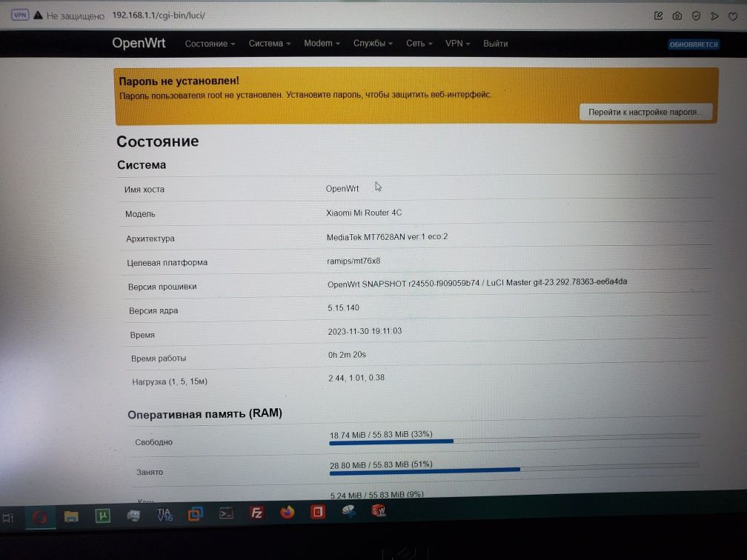Launch uTorrent from the taskbar
747x560 pixels.
click(102, 516)
